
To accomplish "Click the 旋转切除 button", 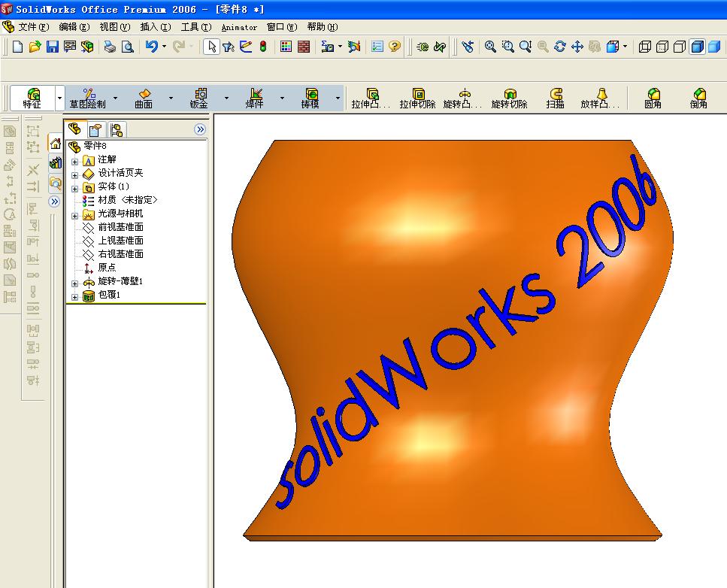I will 510,98.
